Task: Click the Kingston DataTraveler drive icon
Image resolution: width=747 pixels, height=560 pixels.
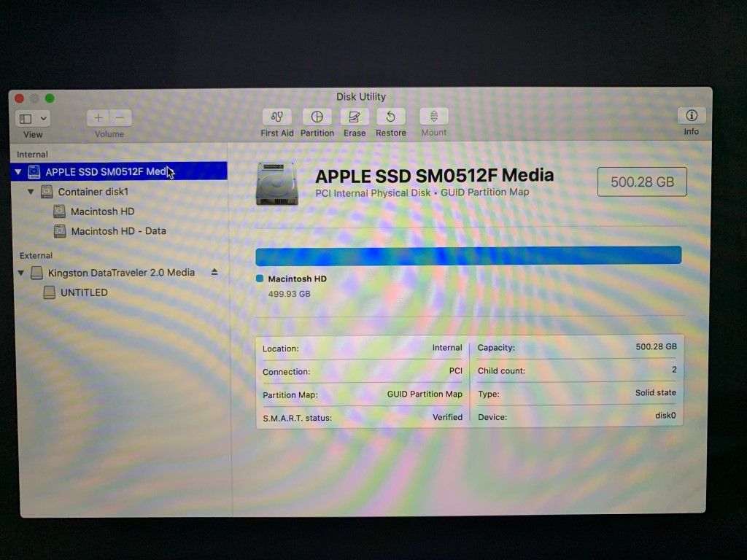Action: pyautogui.click(x=36, y=273)
